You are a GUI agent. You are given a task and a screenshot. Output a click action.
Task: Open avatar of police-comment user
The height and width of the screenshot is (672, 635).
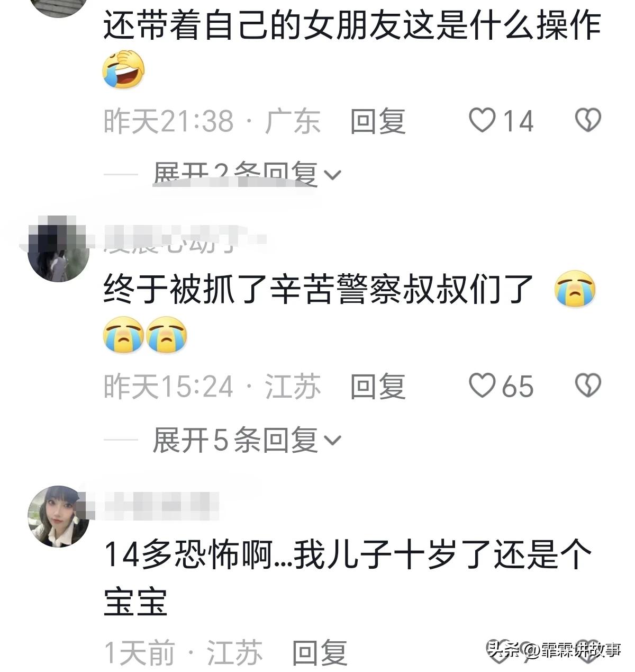[58, 249]
